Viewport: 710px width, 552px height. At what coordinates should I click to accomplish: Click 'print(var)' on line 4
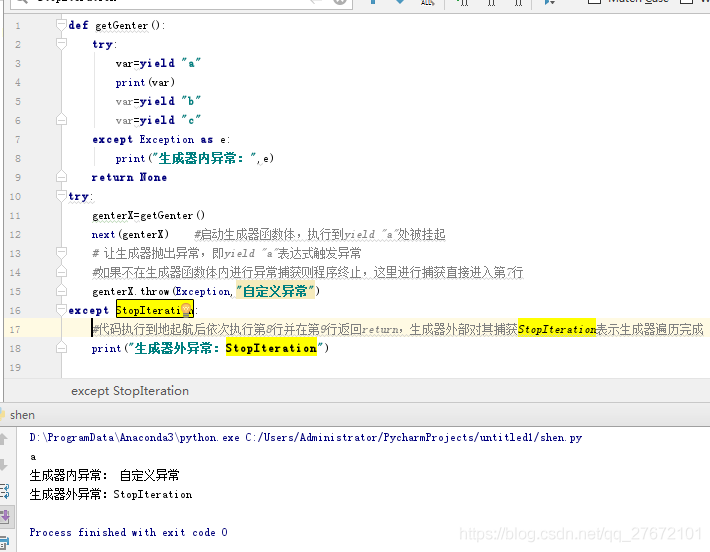pyautogui.click(x=145, y=82)
